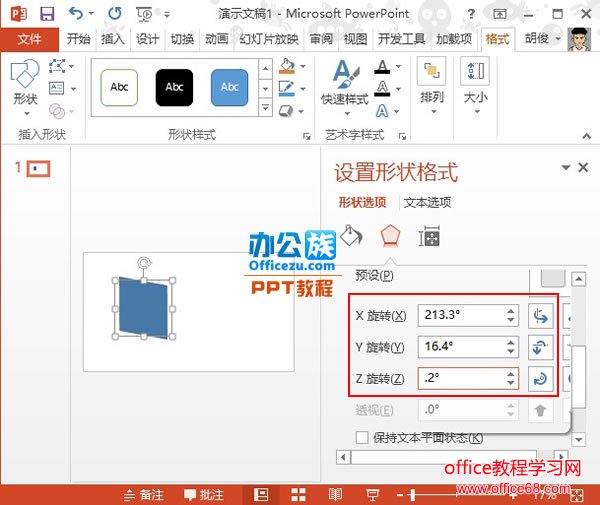
Task: Apply black filled Abc shape style
Action: pos(174,87)
